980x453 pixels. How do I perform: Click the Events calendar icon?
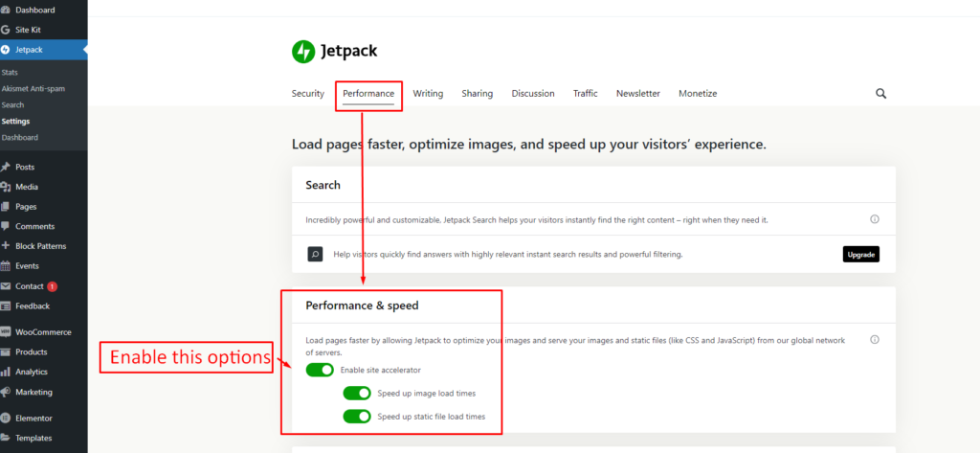coord(5,266)
